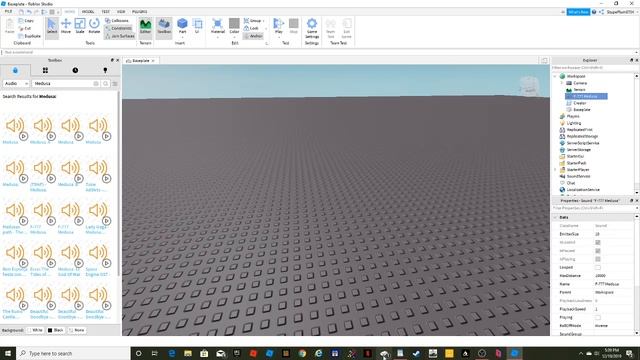Switch to the TEST ribbon tab
Viewport: 640px width, 360px height.
coord(105,11)
